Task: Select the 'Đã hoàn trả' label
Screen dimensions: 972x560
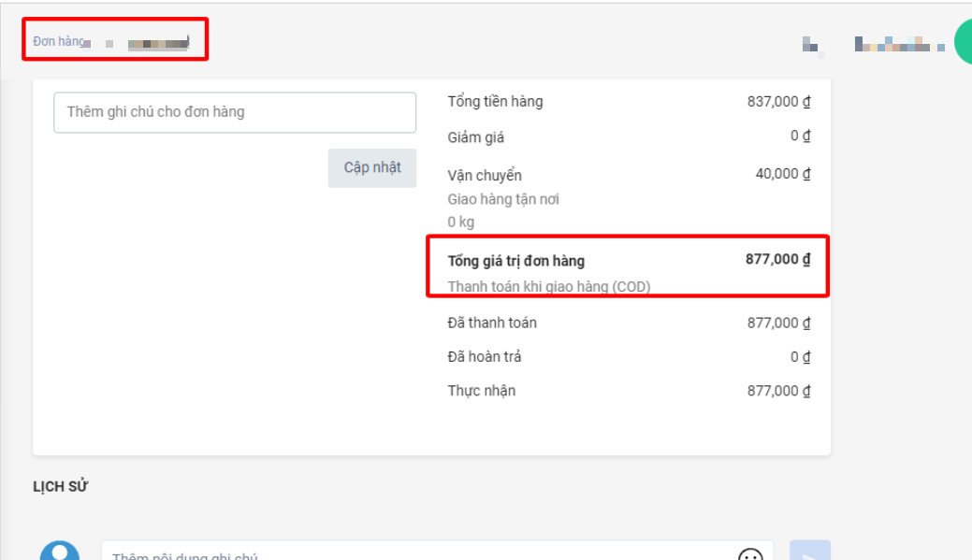Action: point(485,357)
